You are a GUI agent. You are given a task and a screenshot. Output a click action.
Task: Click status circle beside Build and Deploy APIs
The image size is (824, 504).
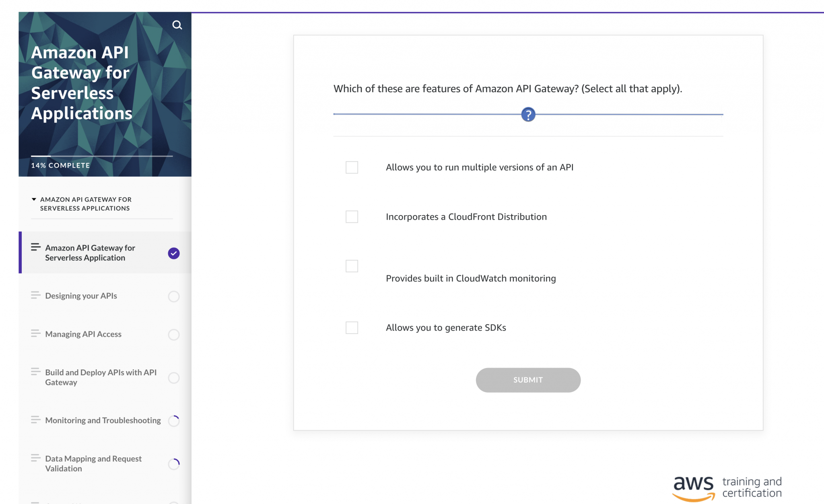[x=174, y=378]
